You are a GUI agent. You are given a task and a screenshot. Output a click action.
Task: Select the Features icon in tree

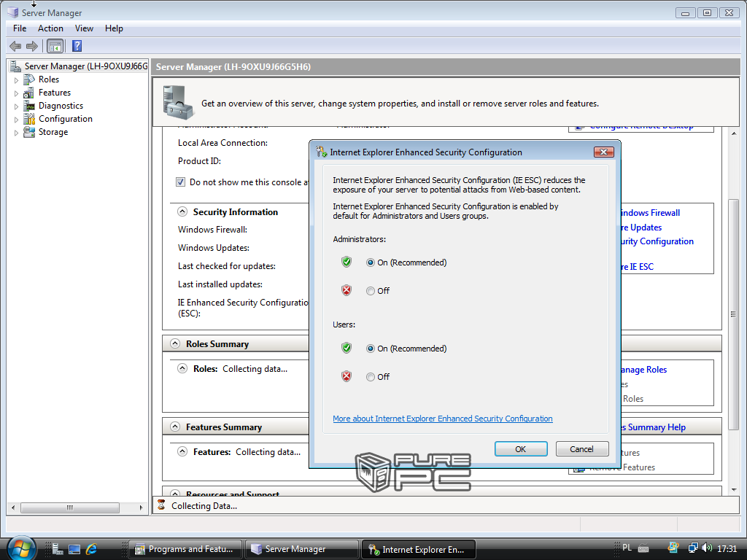click(x=29, y=93)
